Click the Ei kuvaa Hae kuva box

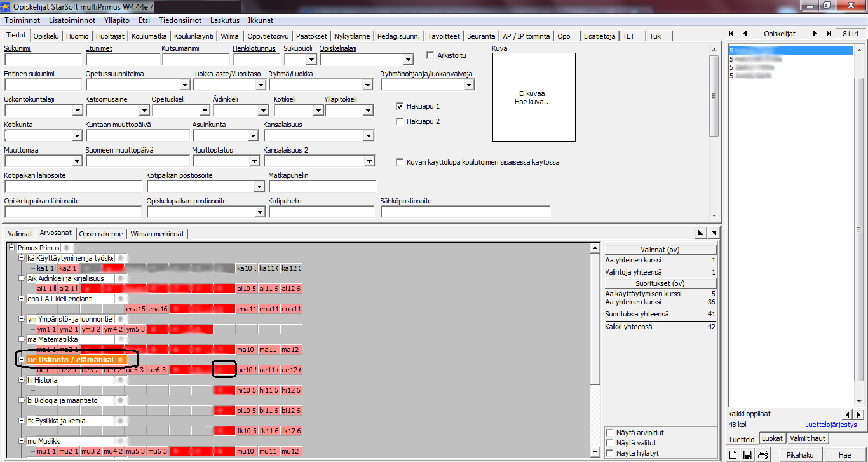tap(534, 97)
